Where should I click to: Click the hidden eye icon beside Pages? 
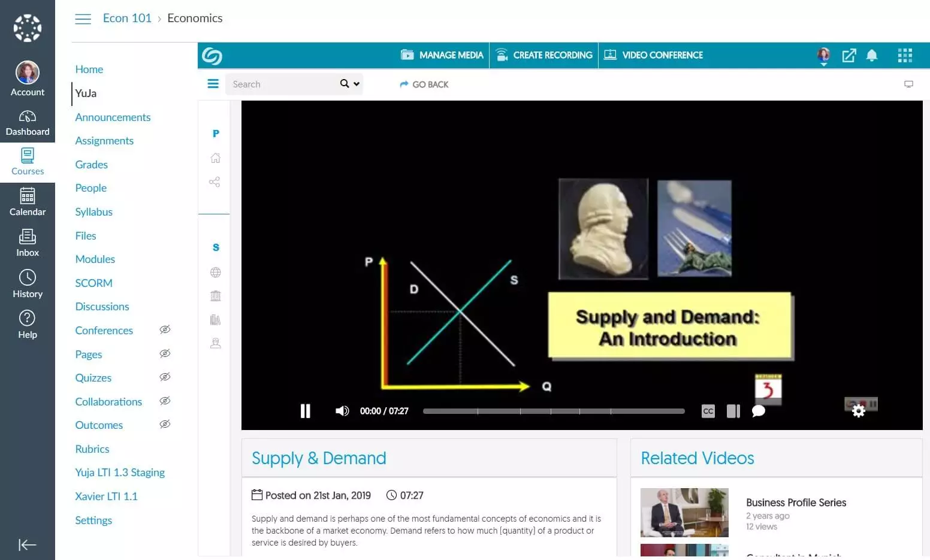(x=165, y=353)
